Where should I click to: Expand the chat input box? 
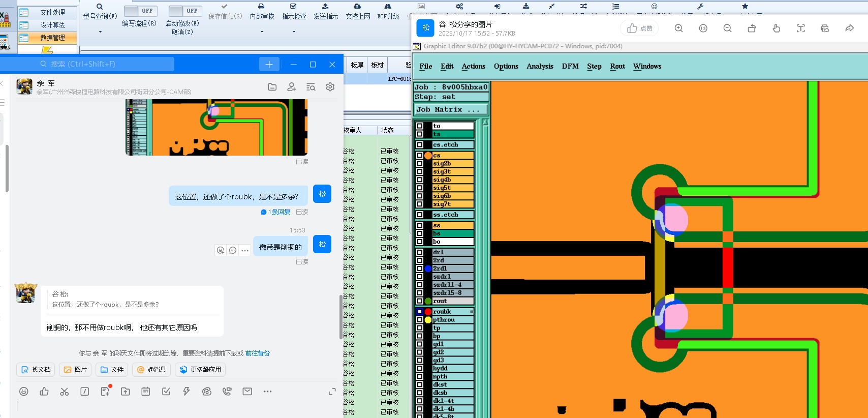(x=332, y=391)
